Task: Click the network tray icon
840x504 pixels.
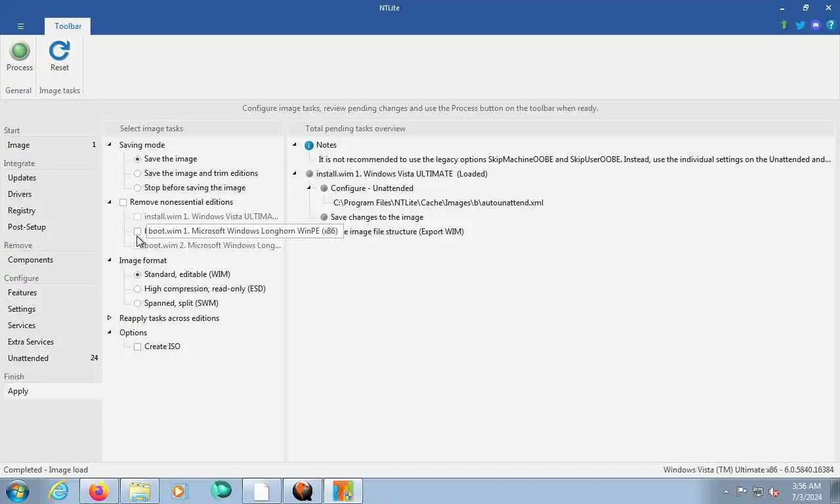Action: click(x=758, y=491)
